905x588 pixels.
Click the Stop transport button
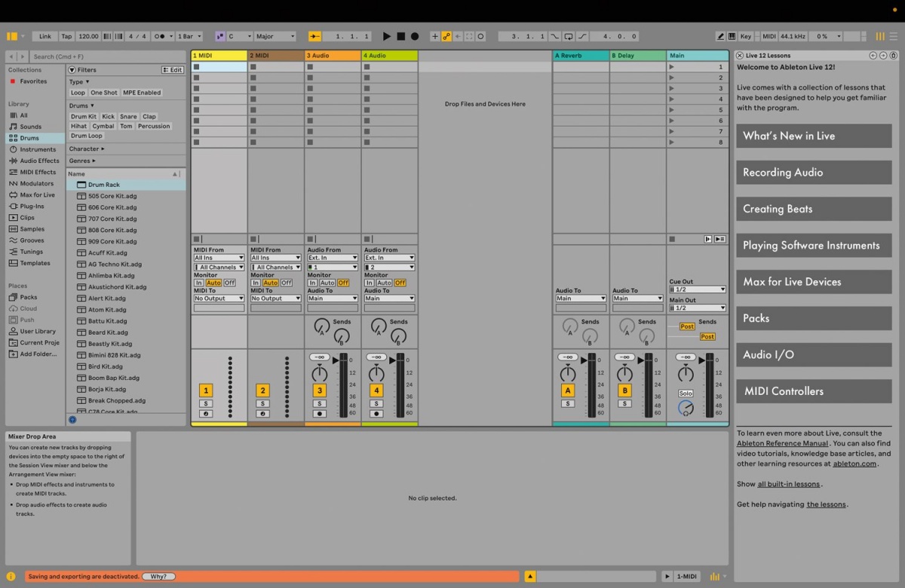401,36
